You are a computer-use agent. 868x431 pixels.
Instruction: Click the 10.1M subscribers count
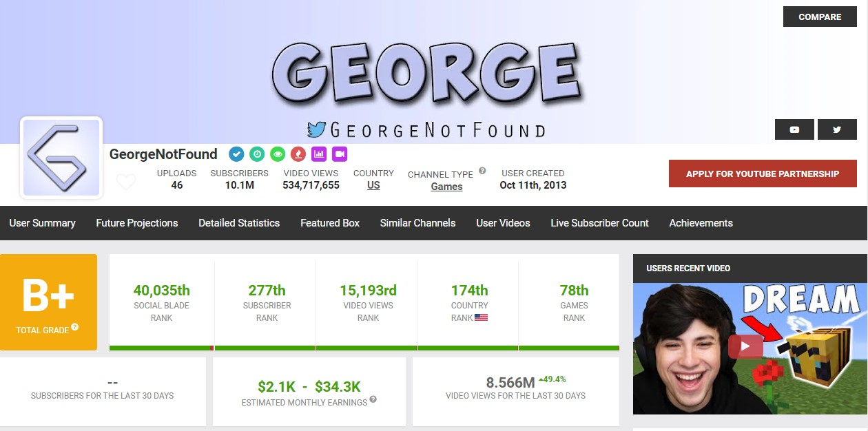pos(240,185)
